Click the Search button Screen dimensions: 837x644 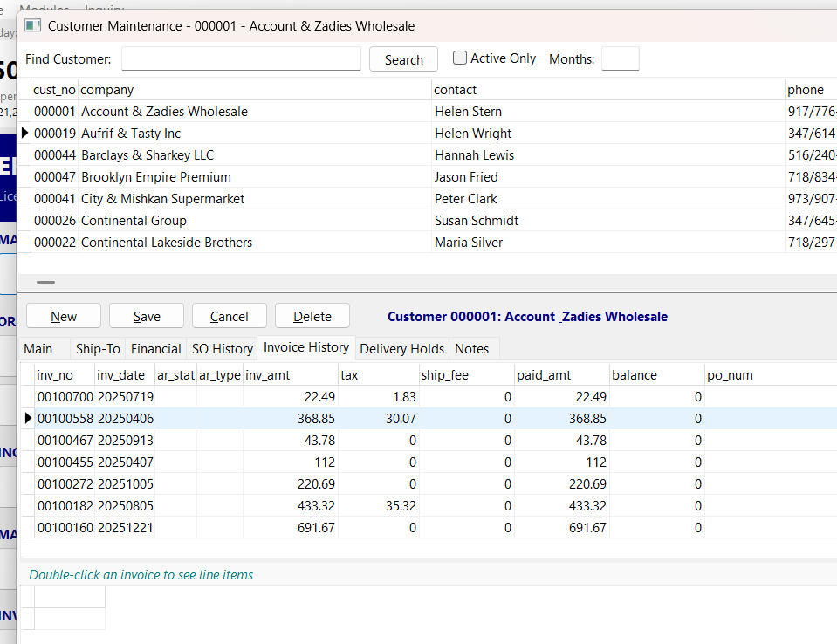click(403, 58)
